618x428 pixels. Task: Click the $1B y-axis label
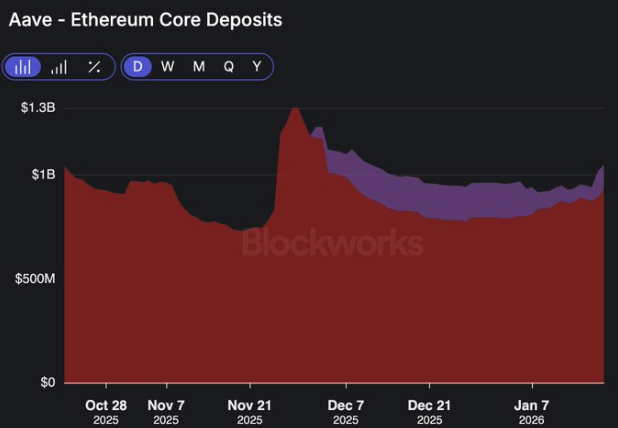click(43, 174)
